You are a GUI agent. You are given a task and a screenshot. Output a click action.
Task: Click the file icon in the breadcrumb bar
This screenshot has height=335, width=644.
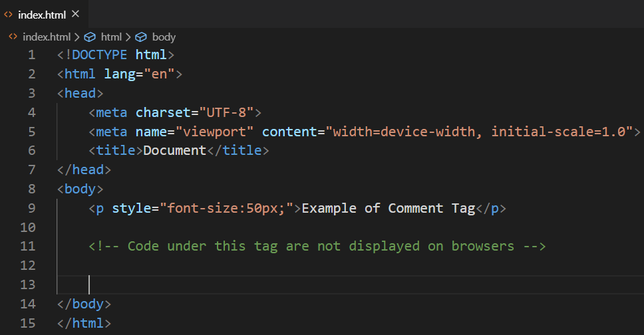click(13, 37)
